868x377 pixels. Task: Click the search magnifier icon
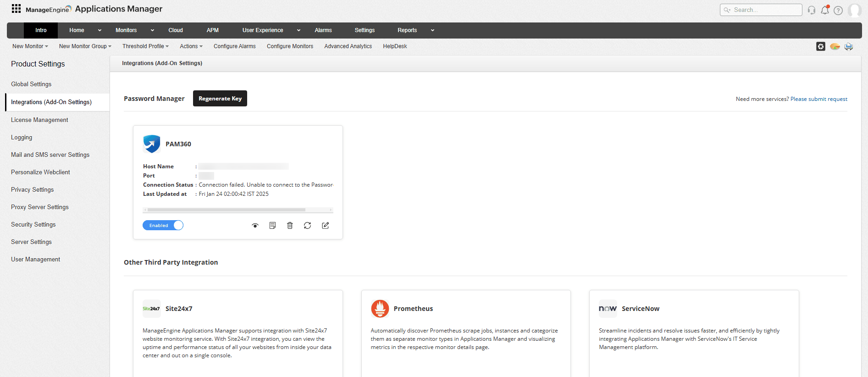pyautogui.click(x=727, y=10)
